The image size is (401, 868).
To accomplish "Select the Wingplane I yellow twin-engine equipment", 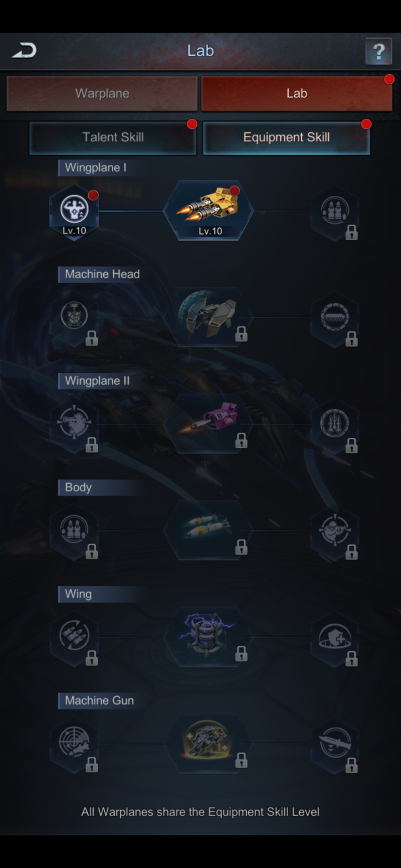I will point(208,211).
